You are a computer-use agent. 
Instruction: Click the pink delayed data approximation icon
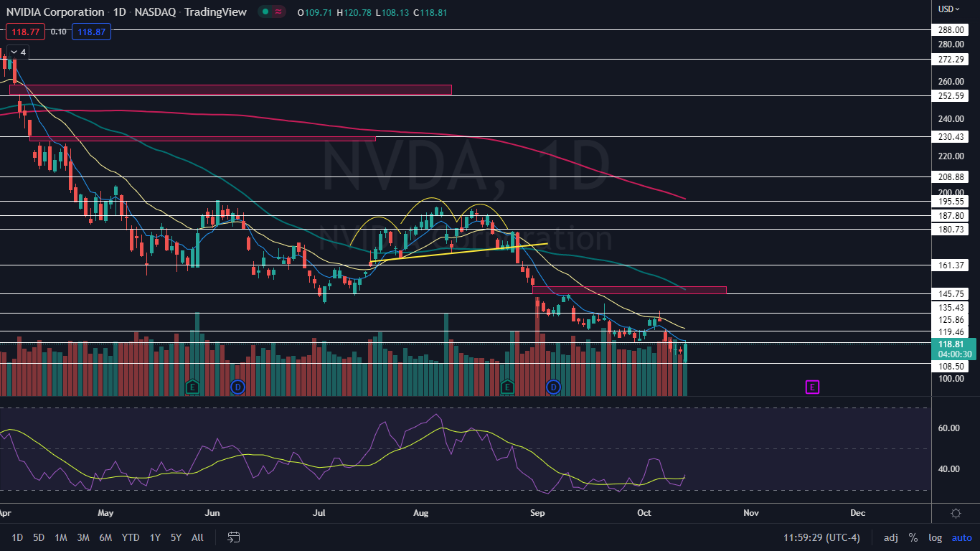tap(278, 12)
